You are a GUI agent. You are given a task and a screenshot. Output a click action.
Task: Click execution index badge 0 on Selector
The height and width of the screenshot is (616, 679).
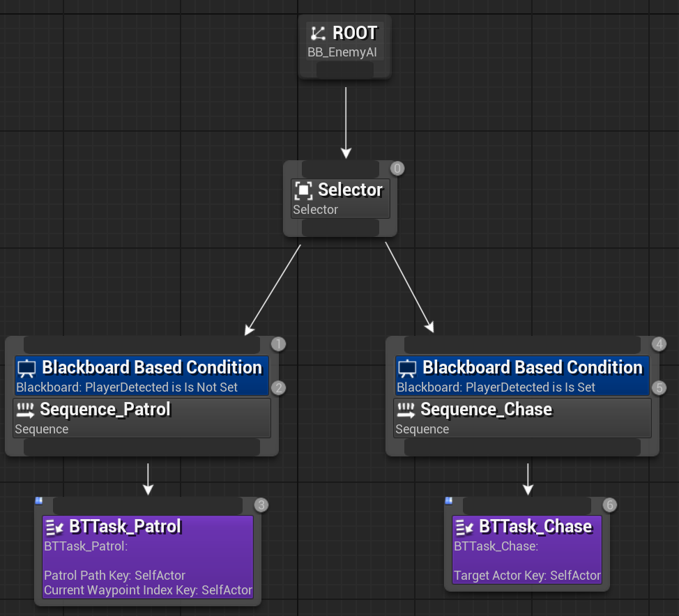(x=397, y=169)
